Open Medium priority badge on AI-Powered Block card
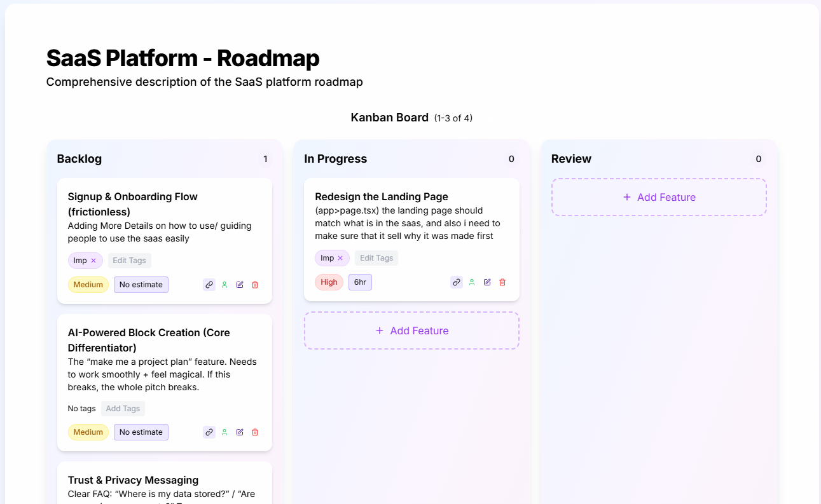821x504 pixels. tap(88, 432)
